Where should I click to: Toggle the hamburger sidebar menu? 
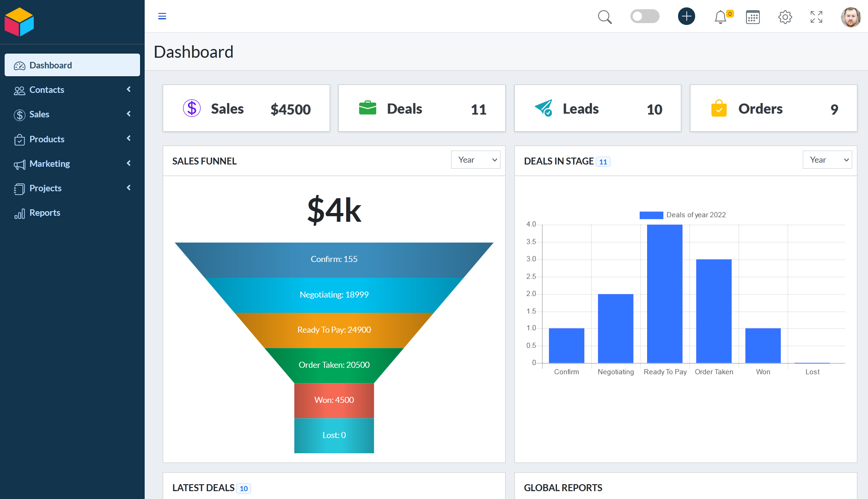(x=162, y=17)
